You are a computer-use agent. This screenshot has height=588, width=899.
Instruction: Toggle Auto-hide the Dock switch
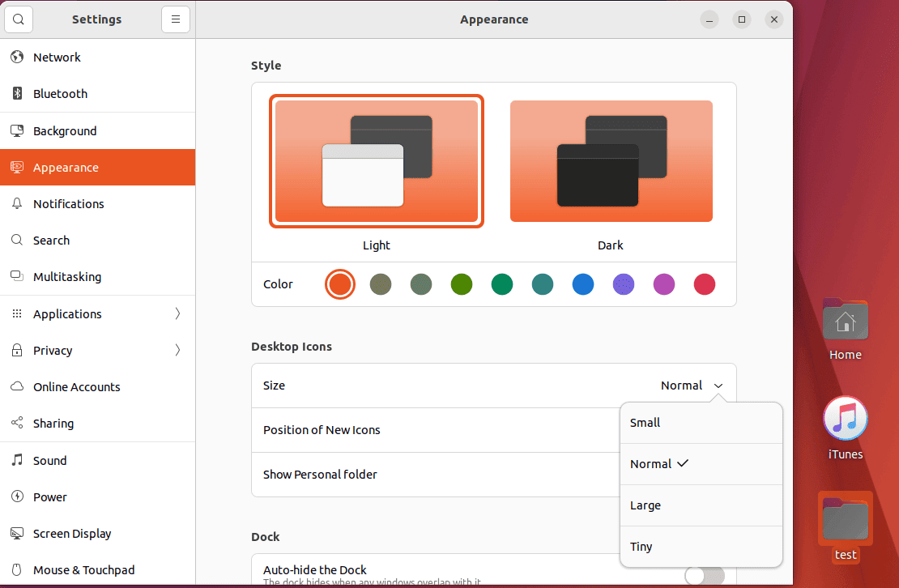point(704,575)
